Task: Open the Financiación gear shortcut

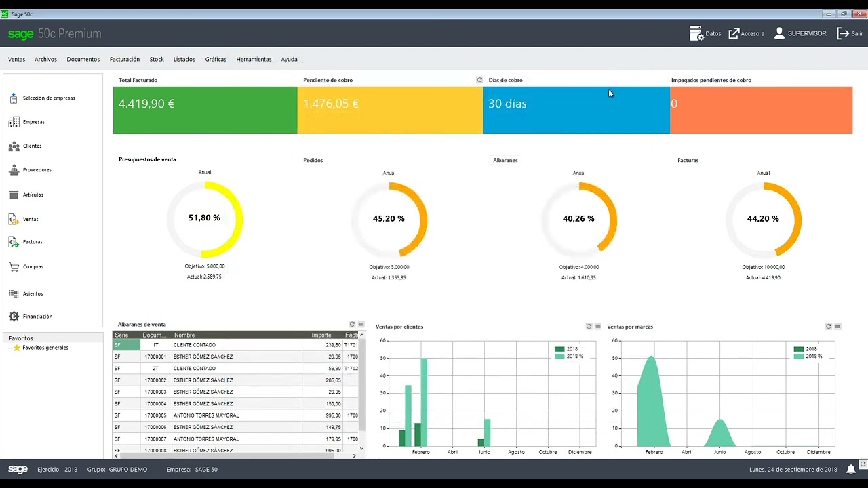Action: (x=31, y=317)
